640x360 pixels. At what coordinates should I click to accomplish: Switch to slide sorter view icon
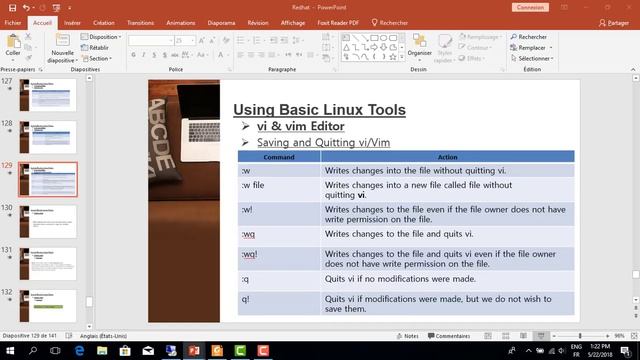tap(505, 336)
